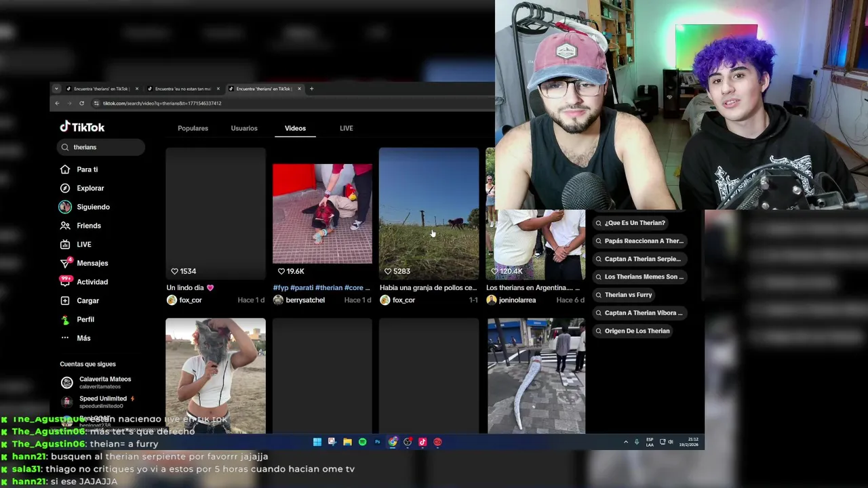Viewport: 868px width, 488px height.
Task: Open File Explorer from taskbar
Action: point(347,442)
